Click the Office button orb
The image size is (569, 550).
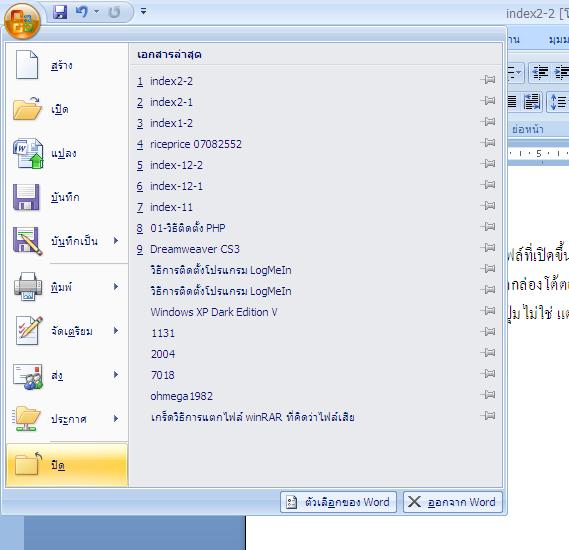tap(22, 21)
